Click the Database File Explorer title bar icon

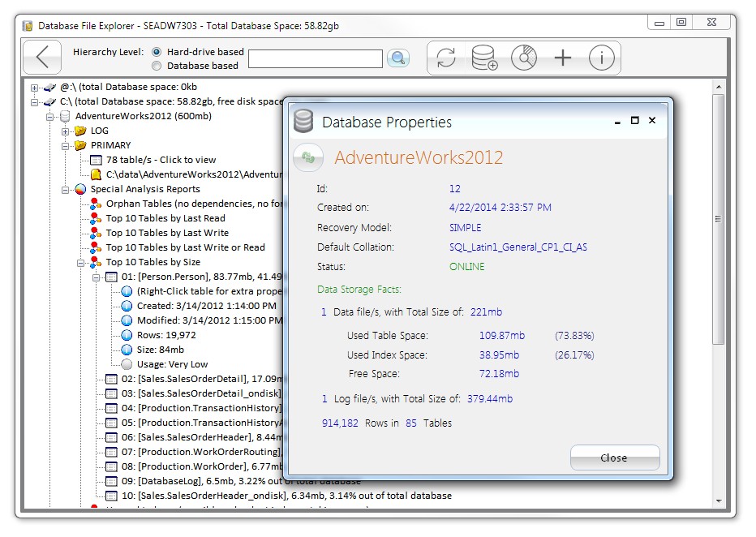coord(28,25)
